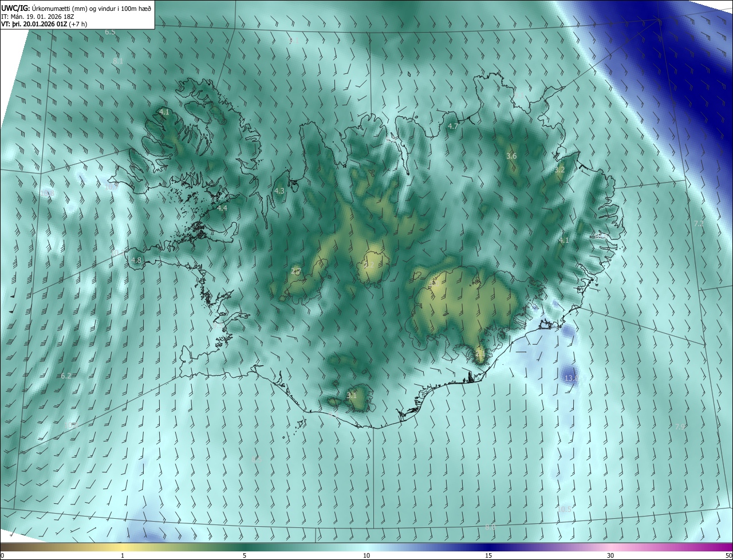The width and height of the screenshot is (733, 560).
Task: Click the title 'Úrkomumætti (mm) og vindur í 100m hæð'
Action: [91, 8]
